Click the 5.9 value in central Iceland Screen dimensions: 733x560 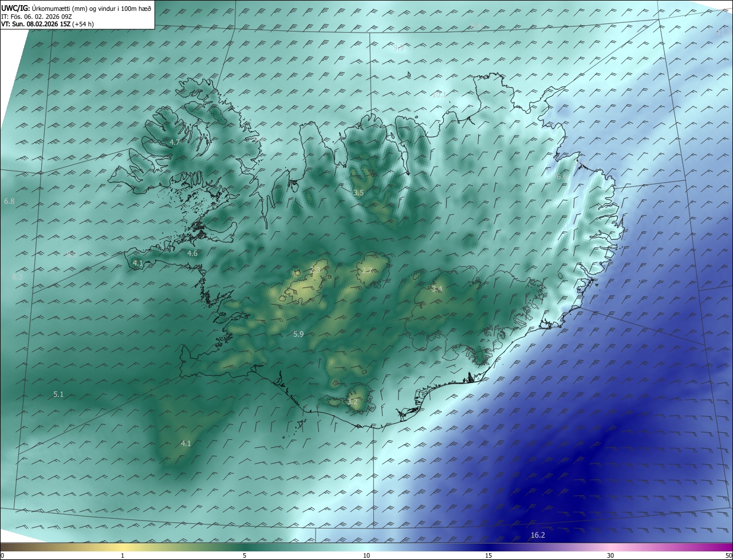pyautogui.click(x=298, y=334)
